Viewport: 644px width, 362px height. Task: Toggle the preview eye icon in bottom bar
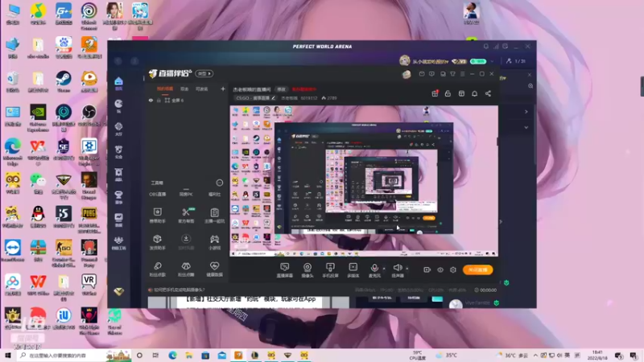pyautogui.click(x=440, y=269)
